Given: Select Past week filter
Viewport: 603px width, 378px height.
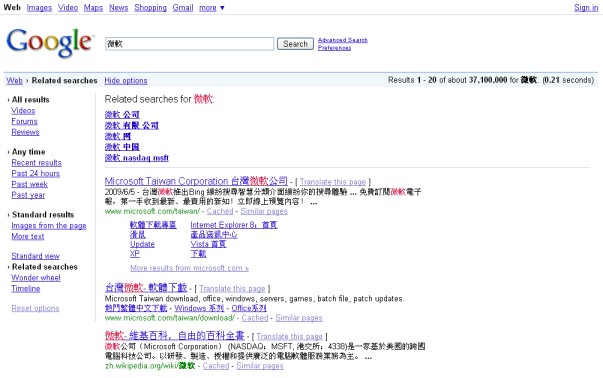Looking at the screenshot, I should (30, 184).
